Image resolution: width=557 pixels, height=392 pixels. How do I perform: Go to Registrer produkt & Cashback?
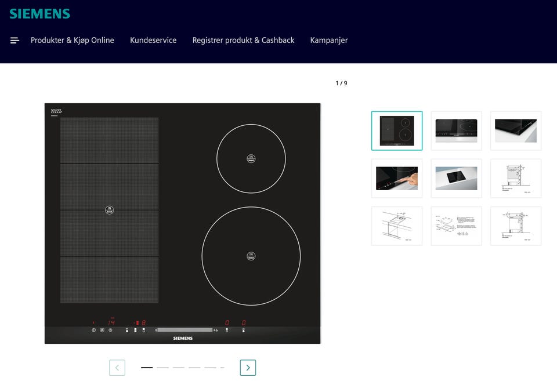243,41
